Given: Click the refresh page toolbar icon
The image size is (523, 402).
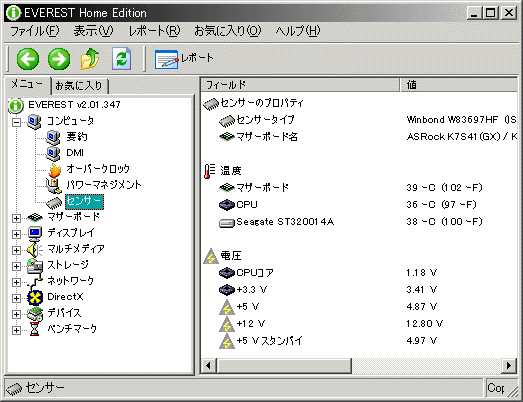Looking at the screenshot, I should [x=121, y=59].
